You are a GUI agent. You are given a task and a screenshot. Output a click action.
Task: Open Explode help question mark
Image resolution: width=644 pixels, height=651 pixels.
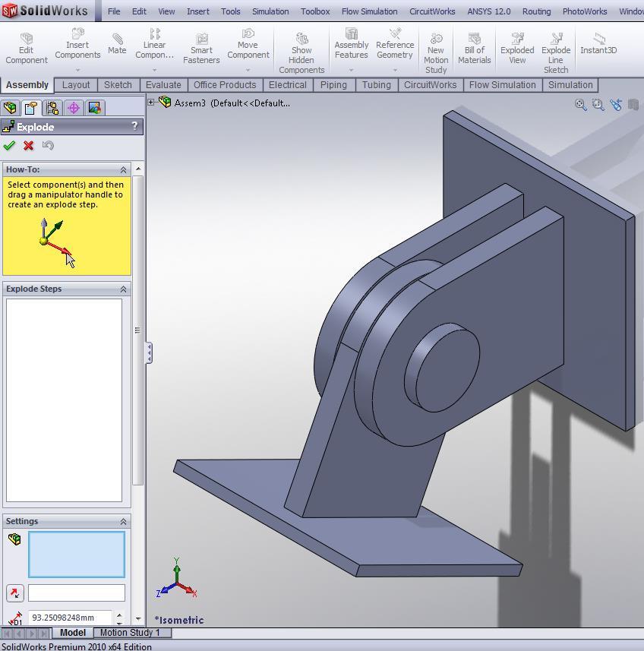coord(134,126)
